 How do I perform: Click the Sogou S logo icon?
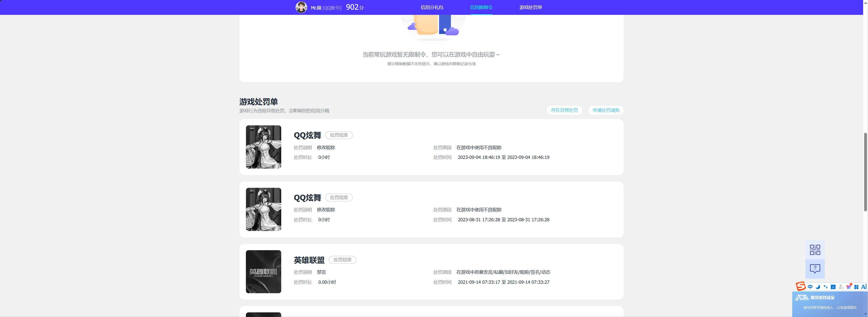[x=801, y=286]
